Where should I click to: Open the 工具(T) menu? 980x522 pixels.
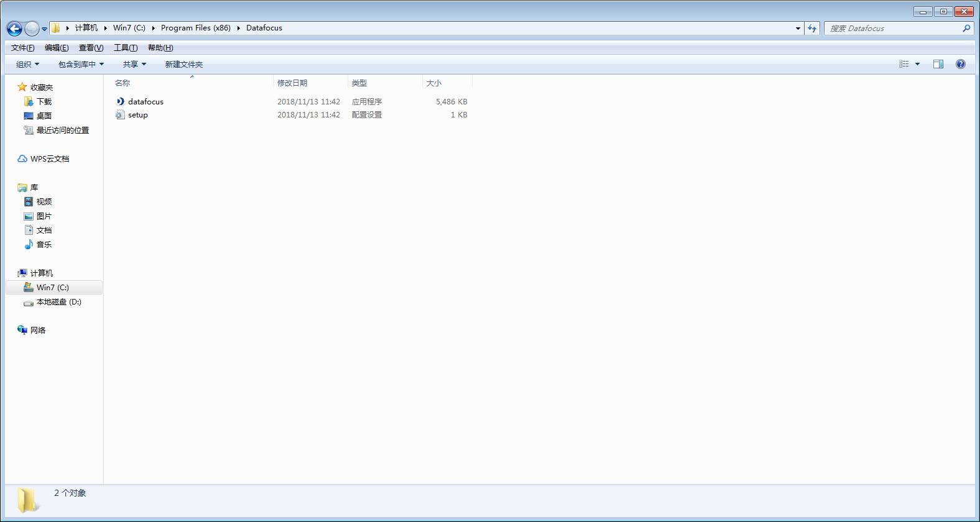pos(126,48)
